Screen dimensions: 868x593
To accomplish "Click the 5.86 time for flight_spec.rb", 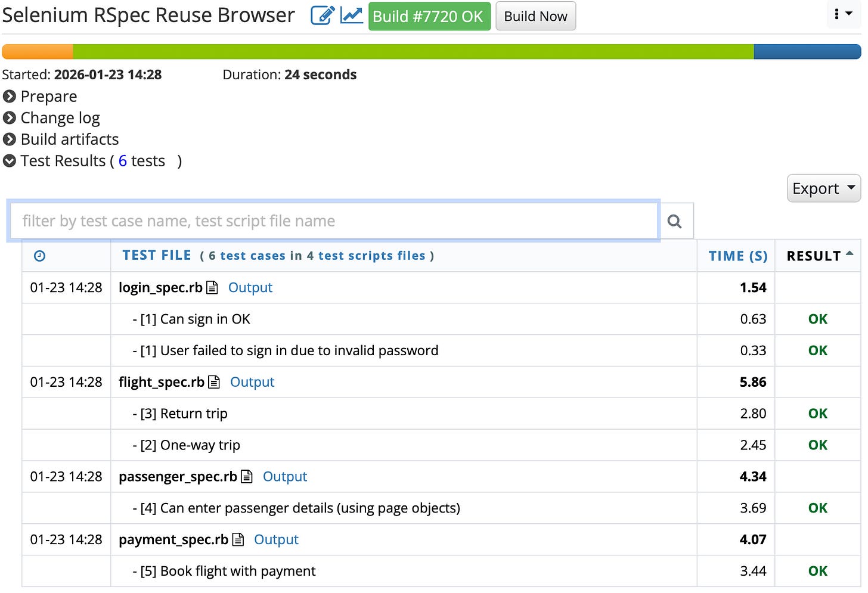I will coord(753,382).
